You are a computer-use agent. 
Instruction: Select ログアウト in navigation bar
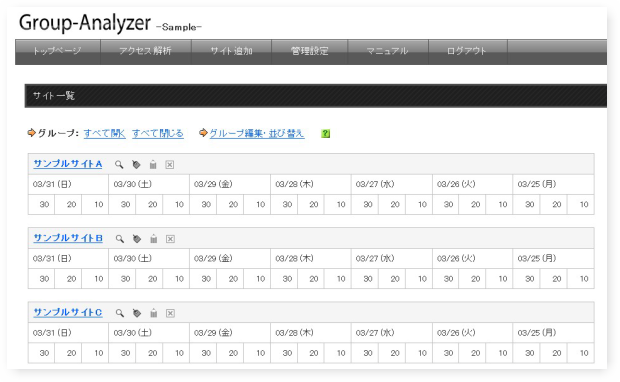(x=467, y=51)
